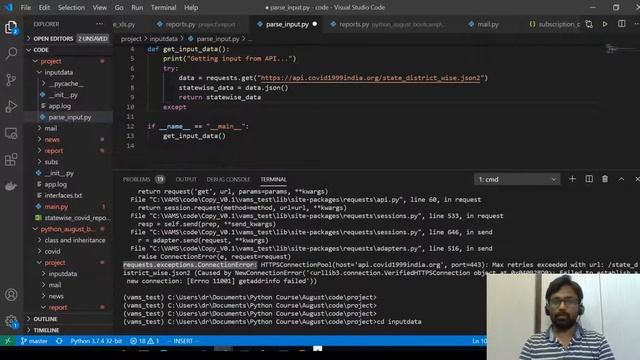Split the editor right
The width and height of the screenshot is (640, 360).
(621, 24)
